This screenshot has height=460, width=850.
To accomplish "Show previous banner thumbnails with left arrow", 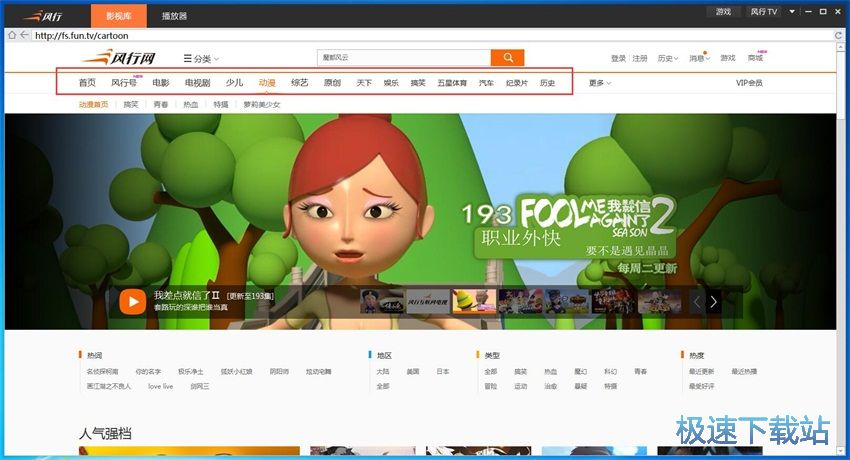I will pyautogui.click(x=698, y=302).
